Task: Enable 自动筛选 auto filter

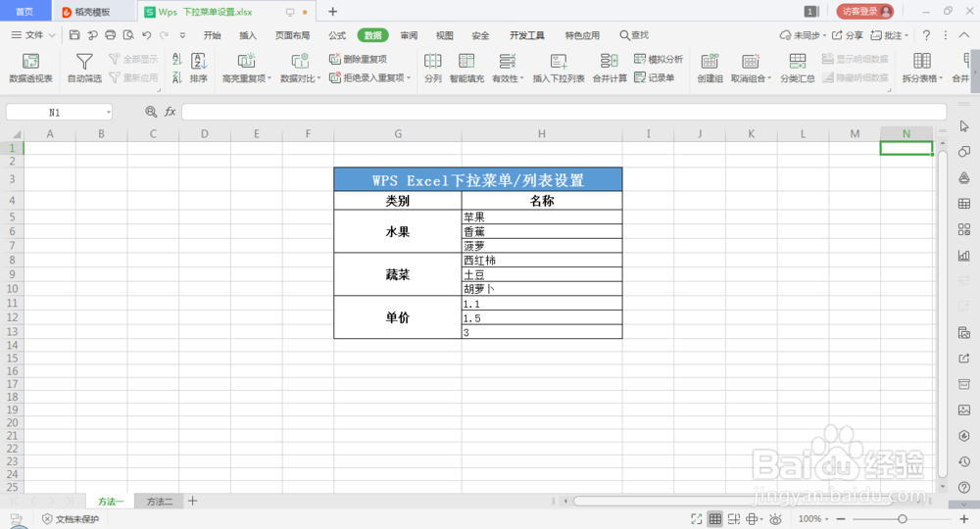Action: tap(84, 68)
